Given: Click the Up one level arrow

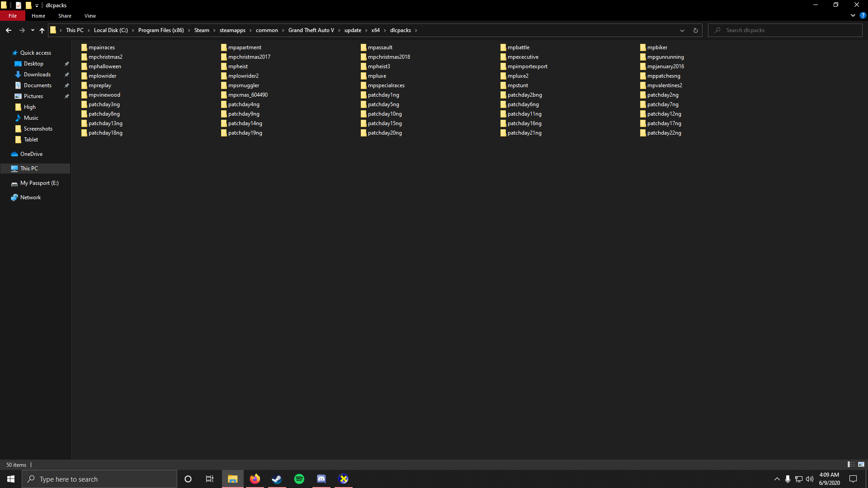Looking at the screenshot, I should pyautogui.click(x=42, y=30).
